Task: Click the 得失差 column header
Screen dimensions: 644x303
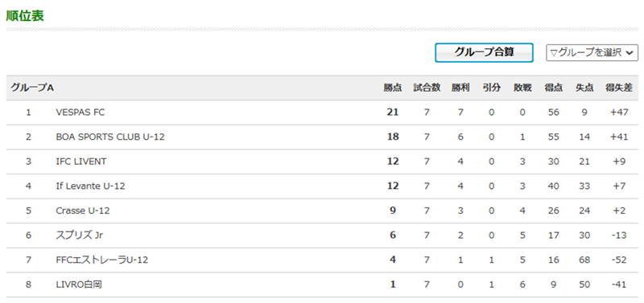Action: click(x=619, y=88)
